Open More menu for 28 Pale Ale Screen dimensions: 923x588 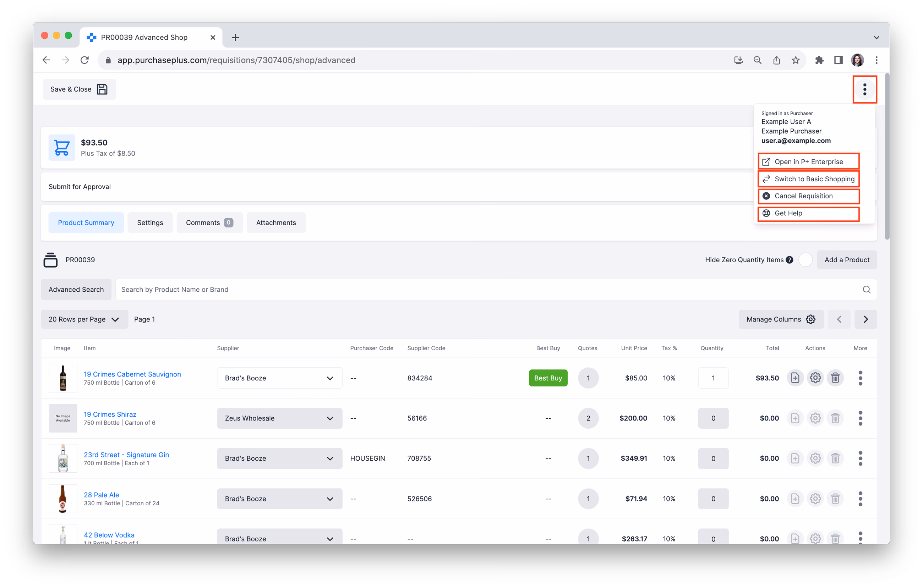click(x=860, y=499)
